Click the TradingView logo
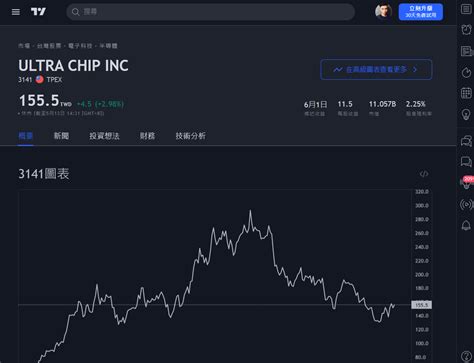 [38, 12]
